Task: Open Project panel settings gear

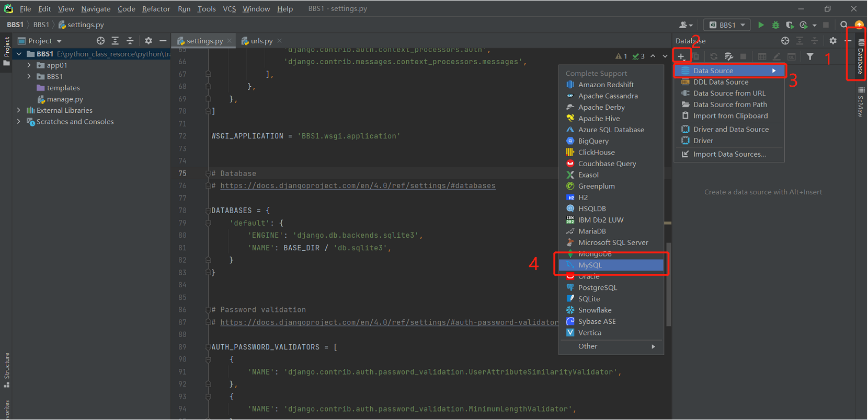Action: (149, 41)
